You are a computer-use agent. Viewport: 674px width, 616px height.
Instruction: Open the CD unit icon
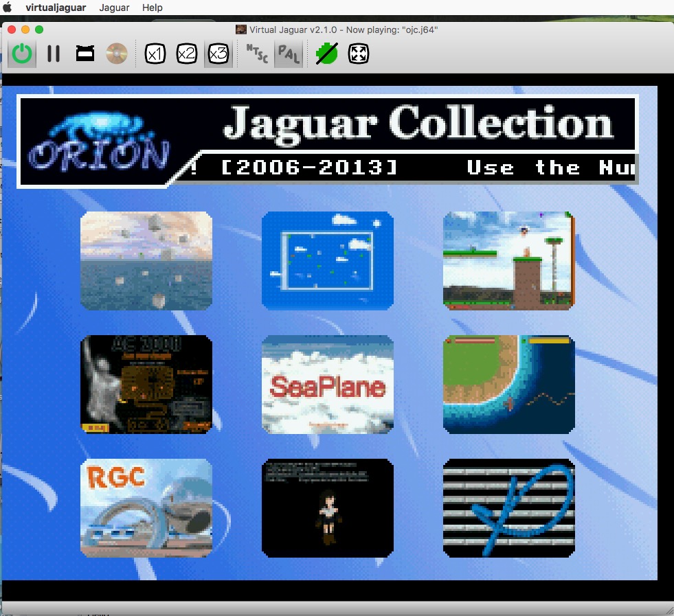click(117, 54)
